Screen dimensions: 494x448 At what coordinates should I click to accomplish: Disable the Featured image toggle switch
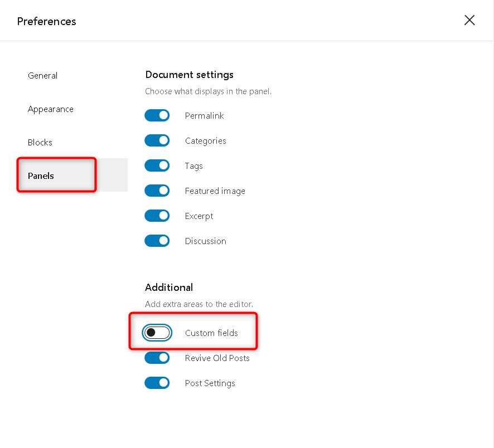tap(157, 191)
